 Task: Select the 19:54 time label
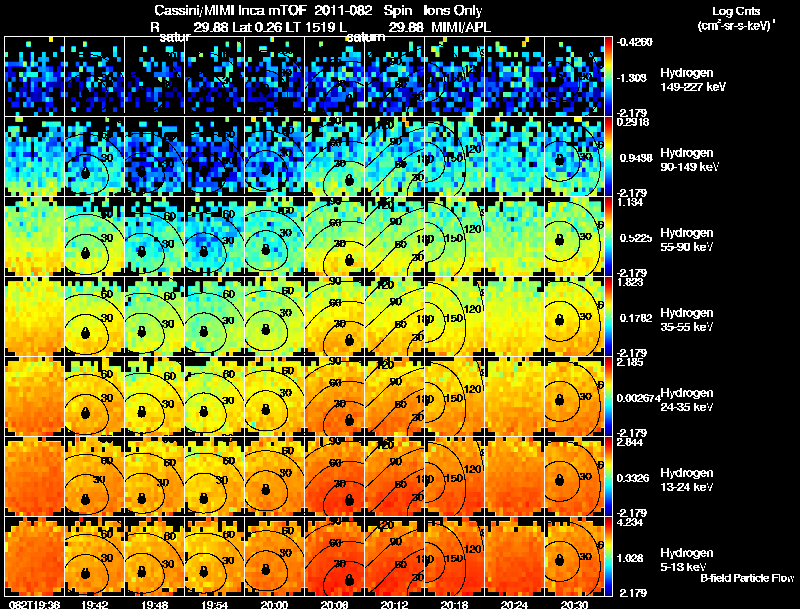215,604
